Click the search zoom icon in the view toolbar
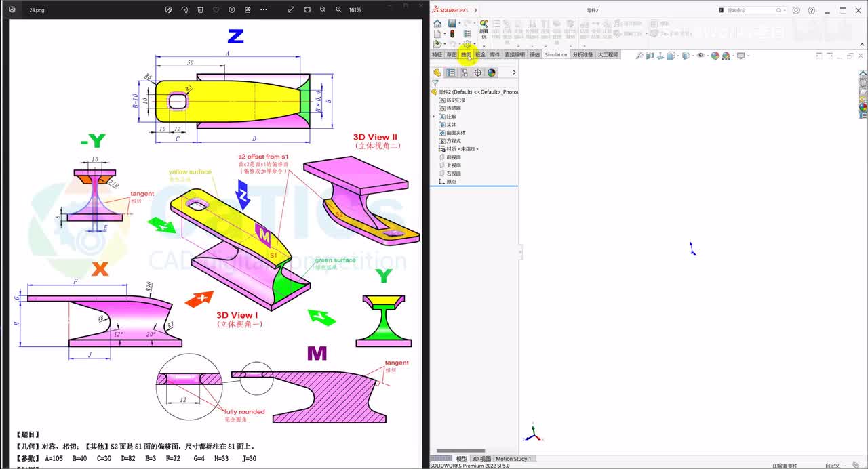 pyautogui.click(x=639, y=56)
